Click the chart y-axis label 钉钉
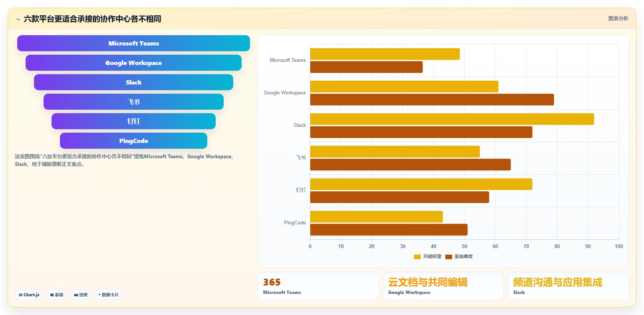Image resolution: width=644 pixels, height=315 pixels. pos(301,190)
